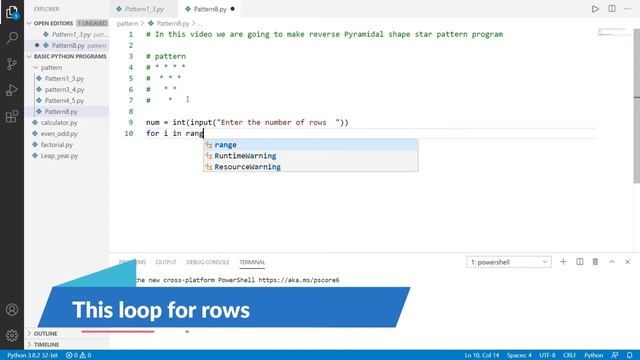Collapse the Open Editors section
This screenshot has height=360, width=640.
[x=29, y=23]
